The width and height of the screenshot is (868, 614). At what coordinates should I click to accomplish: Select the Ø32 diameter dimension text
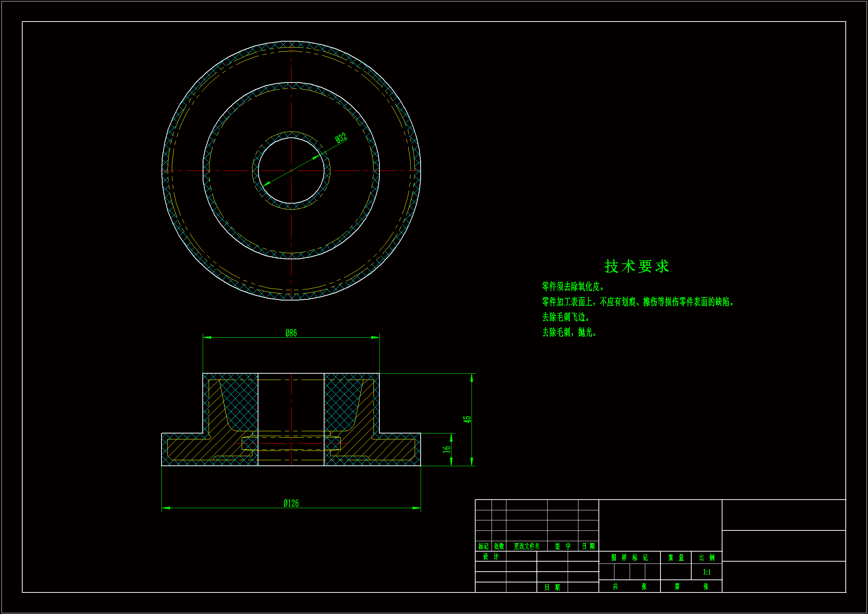tap(341, 138)
